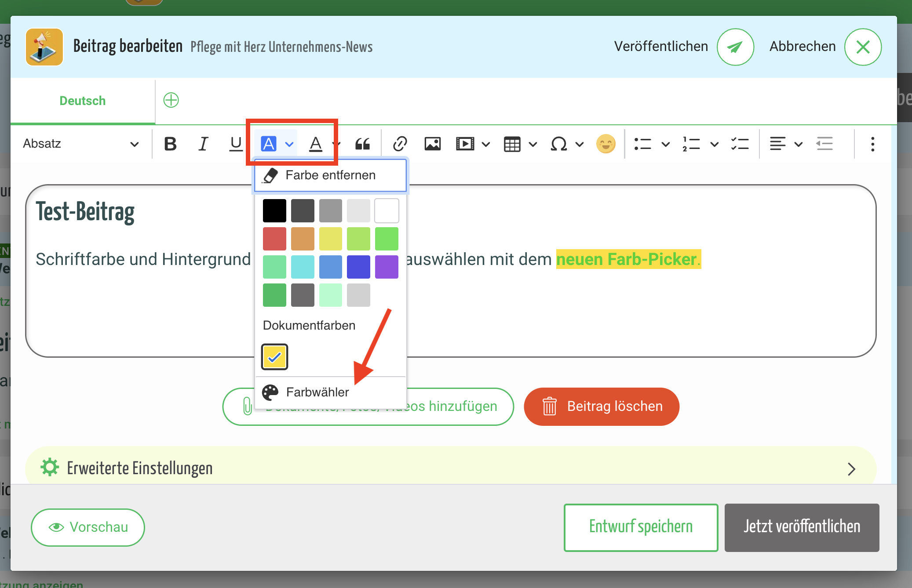The image size is (912, 588).
Task: Open the Farbwähler color picker
Action: coord(317,392)
